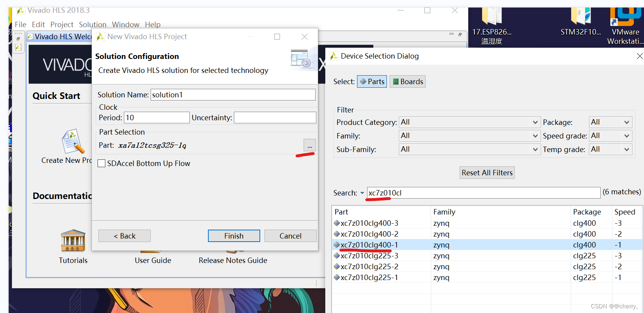Open the User Guide link
Viewport: 644px width, 313px height.
[x=153, y=260]
